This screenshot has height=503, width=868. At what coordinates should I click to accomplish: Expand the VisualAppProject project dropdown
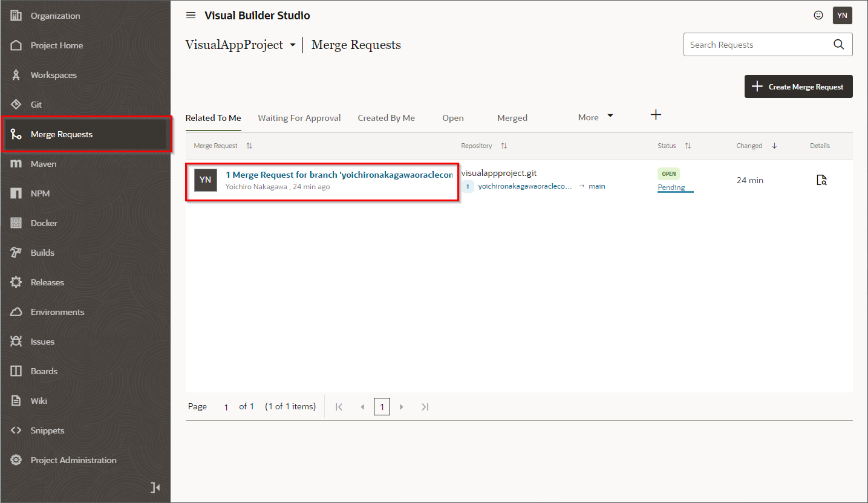pos(293,45)
